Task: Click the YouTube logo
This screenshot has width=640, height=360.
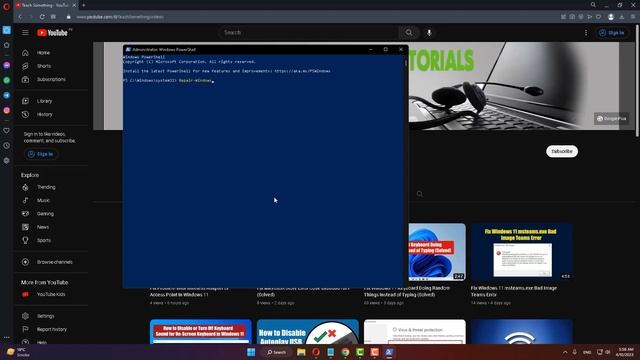Action: pyautogui.click(x=52, y=33)
